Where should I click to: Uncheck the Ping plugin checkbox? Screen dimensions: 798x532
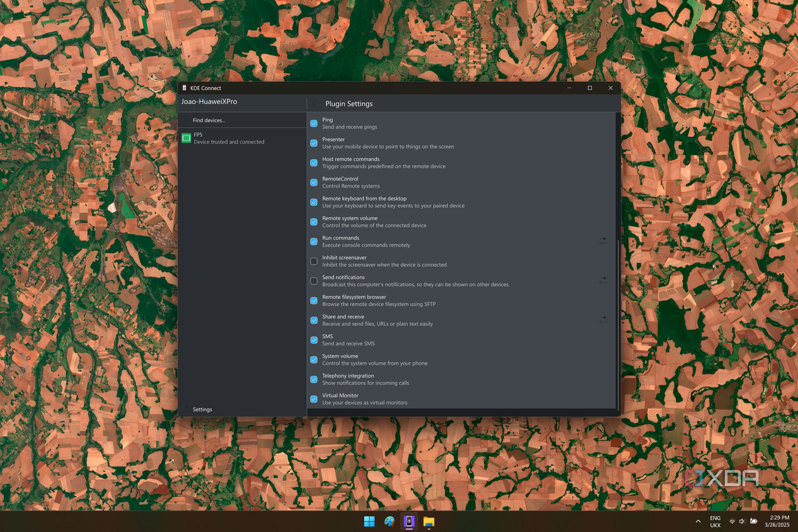[x=314, y=124]
